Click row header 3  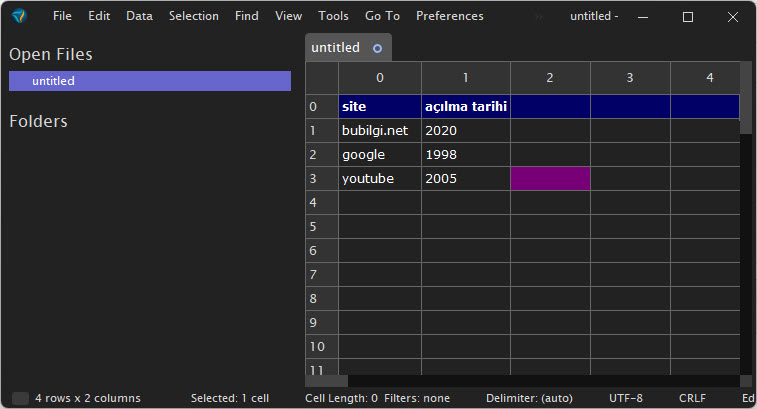pos(322,179)
